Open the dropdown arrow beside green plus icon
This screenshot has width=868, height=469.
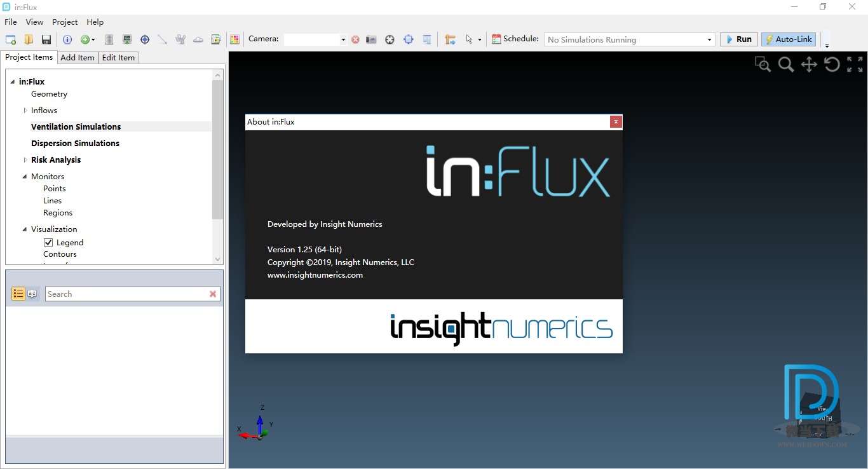click(x=93, y=39)
